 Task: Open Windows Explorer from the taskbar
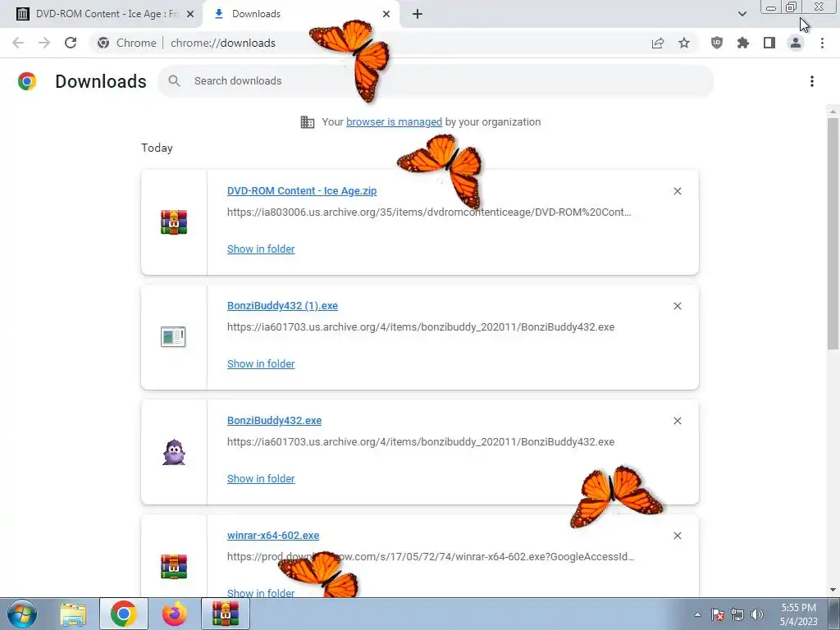point(73,614)
